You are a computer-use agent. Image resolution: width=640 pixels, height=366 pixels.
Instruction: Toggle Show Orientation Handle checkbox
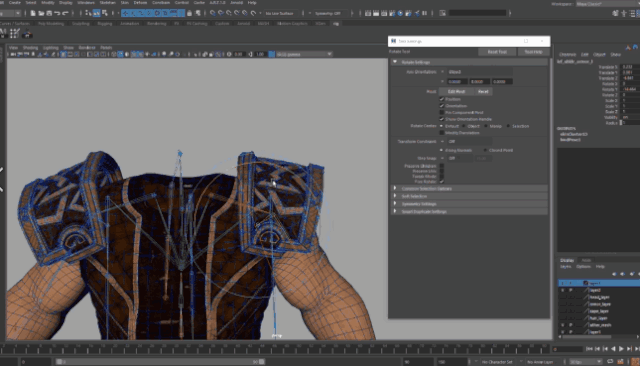[442, 119]
